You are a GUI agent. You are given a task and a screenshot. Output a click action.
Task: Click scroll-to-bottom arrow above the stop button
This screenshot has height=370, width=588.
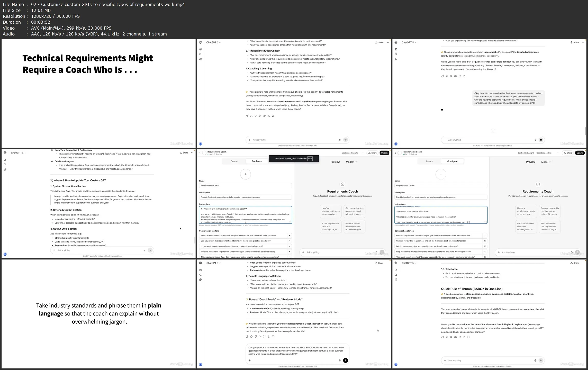tap(493, 131)
